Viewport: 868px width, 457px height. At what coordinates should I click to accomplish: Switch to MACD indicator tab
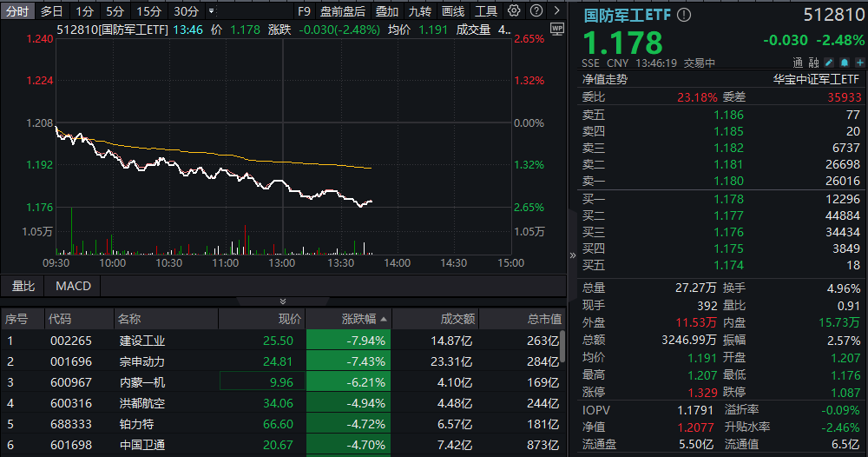click(73, 286)
